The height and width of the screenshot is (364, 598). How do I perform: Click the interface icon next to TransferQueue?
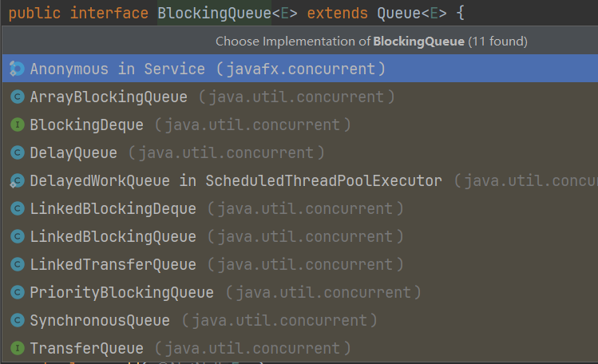click(x=17, y=349)
